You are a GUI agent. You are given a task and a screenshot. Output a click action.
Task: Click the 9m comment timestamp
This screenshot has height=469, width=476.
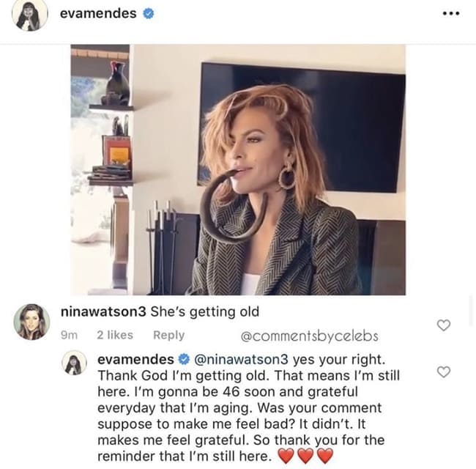[x=70, y=335]
